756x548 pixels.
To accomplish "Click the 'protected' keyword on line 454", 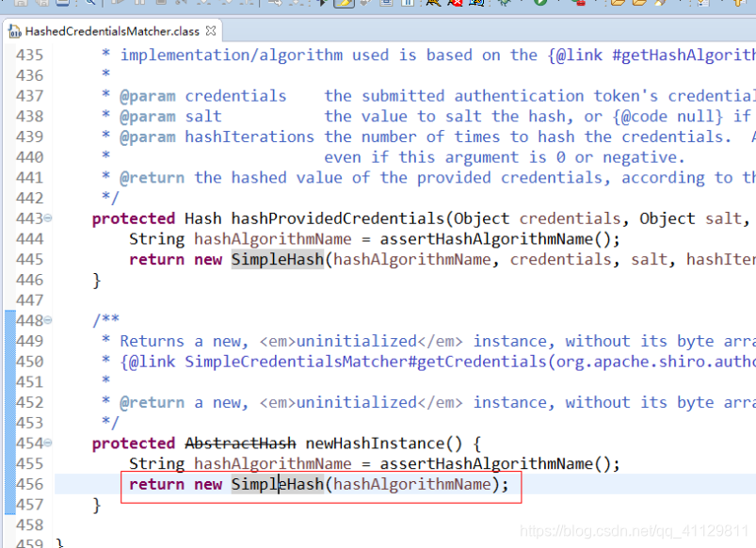I will click(x=134, y=443).
